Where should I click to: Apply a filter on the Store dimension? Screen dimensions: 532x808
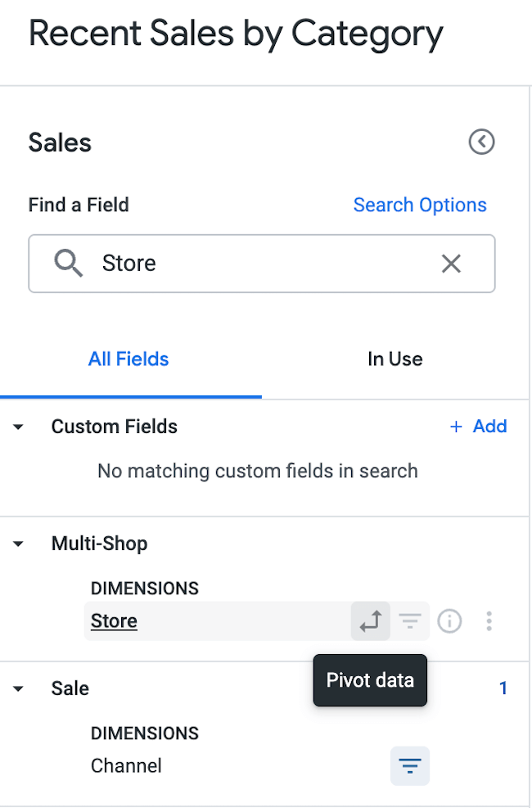(x=410, y=621)
